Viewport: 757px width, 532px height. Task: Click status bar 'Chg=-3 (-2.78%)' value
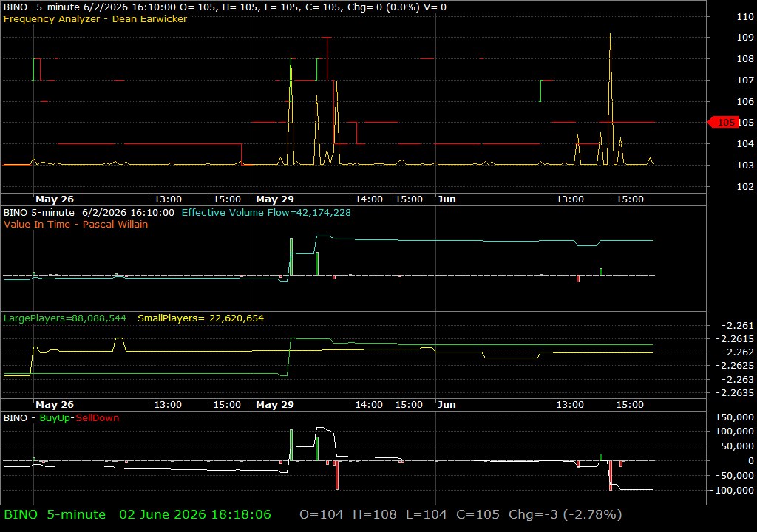566,514
